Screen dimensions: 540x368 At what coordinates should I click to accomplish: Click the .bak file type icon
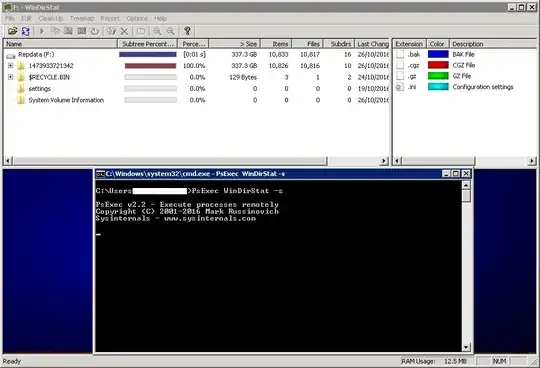pos(400,54)
